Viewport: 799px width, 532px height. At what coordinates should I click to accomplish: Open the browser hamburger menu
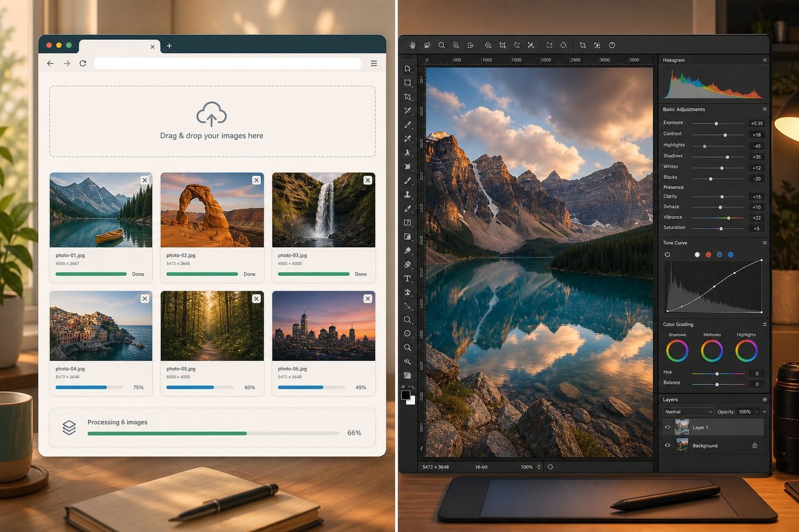[x=374, y=64]
